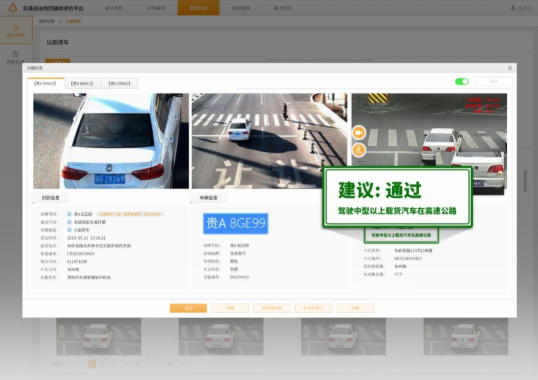
Task: Open the second top navigation tab
Action: (x=156, y=8)
